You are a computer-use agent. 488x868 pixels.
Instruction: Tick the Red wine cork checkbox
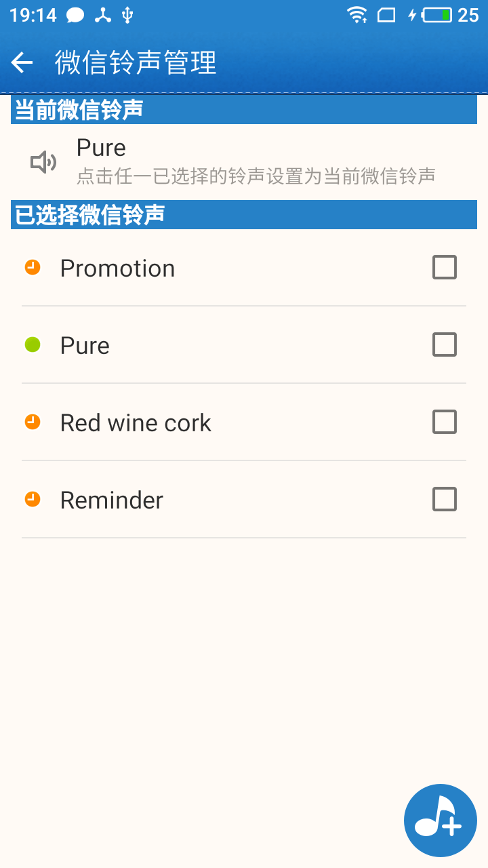[445, 422]
